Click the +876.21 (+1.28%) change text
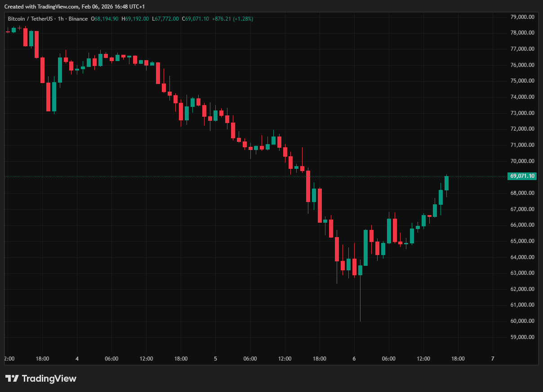The width and height of the screenshot is (543, 392). 233,19
